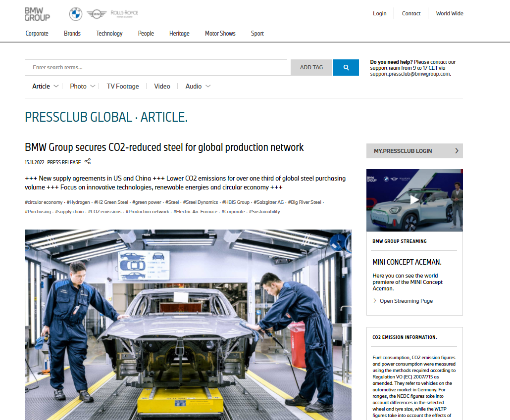Select the TV Footage filter
Screen dimensions: 510x420
click(123, 86)
